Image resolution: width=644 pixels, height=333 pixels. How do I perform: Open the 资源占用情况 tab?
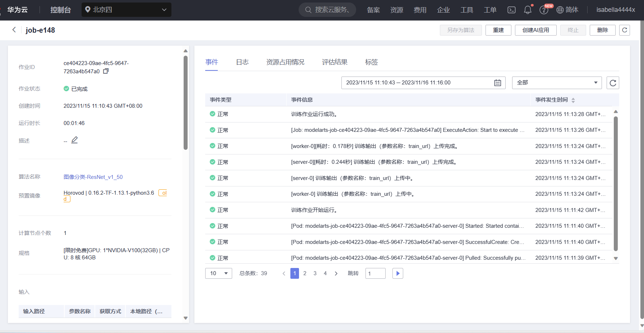[x=285, y=62]
